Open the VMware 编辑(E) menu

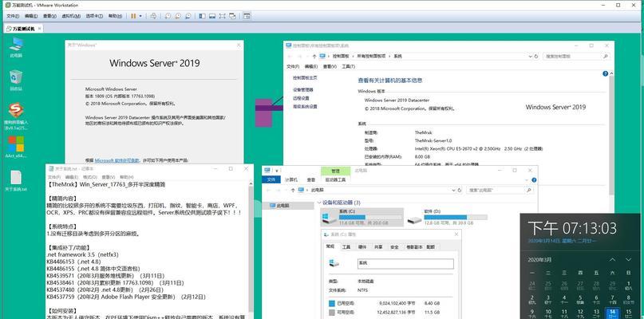pos(31,16)
